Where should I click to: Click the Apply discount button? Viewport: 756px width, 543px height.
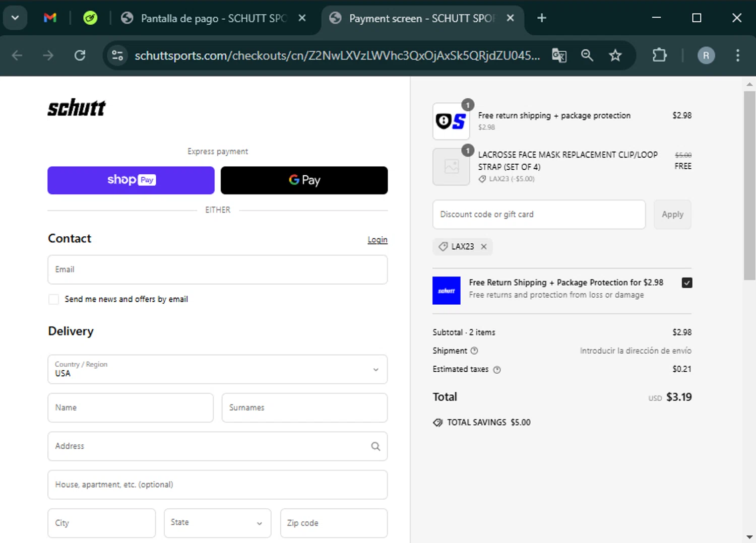672,215
